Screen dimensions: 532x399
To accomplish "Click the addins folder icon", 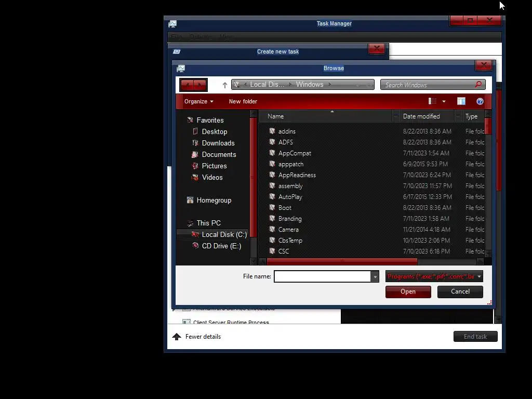I will (x=272, y=131).
